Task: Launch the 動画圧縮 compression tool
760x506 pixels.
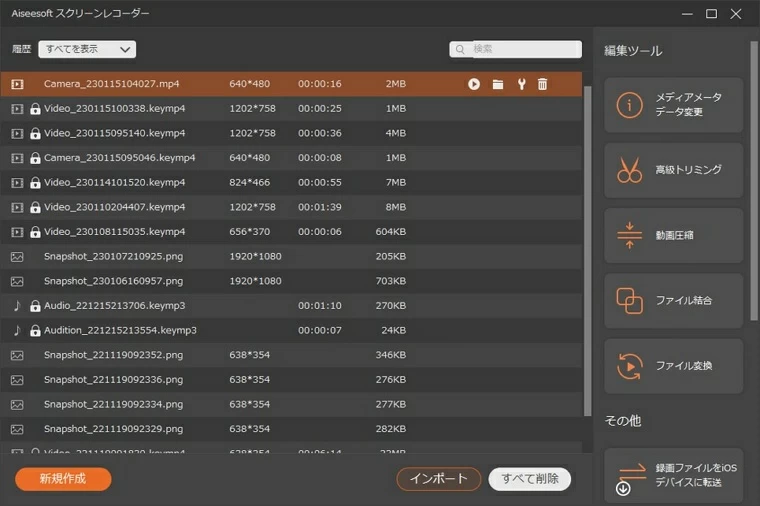Action: coord(674,236)
